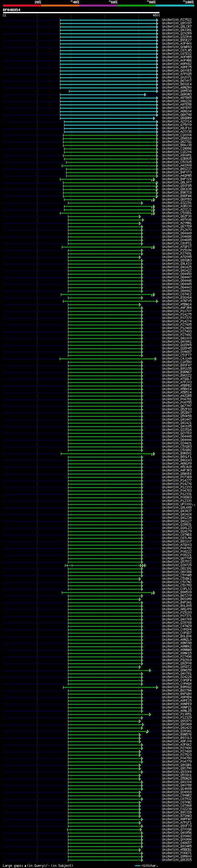Click the UniRef100_P92919 label
The width and height of the screenshot is (197, 868).
[176, 660]
